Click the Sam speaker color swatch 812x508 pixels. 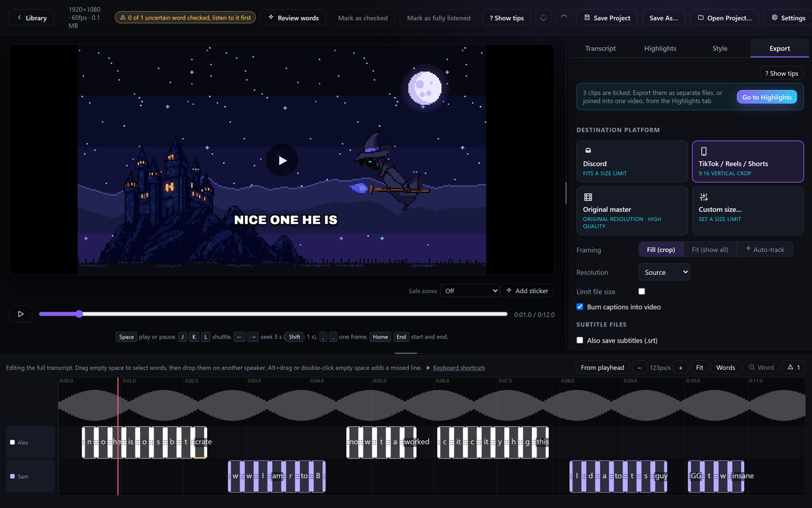tap(12, 477)
